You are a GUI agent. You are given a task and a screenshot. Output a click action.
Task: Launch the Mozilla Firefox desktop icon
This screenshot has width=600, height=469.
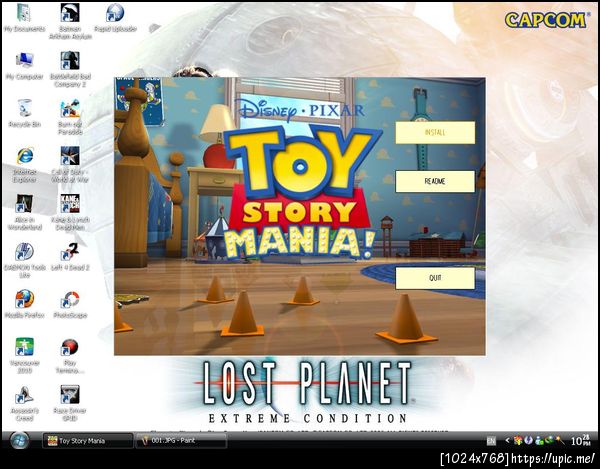tap(24, 304)
